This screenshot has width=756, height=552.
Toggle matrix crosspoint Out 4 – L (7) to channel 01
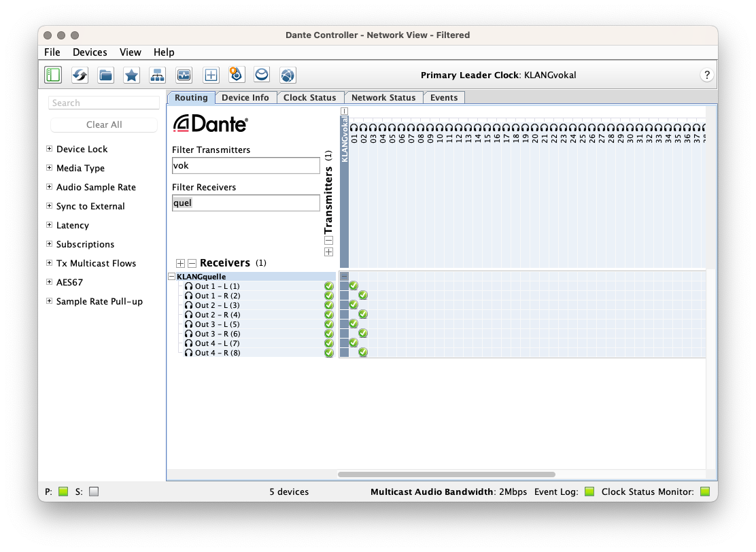tap(354, 343)
